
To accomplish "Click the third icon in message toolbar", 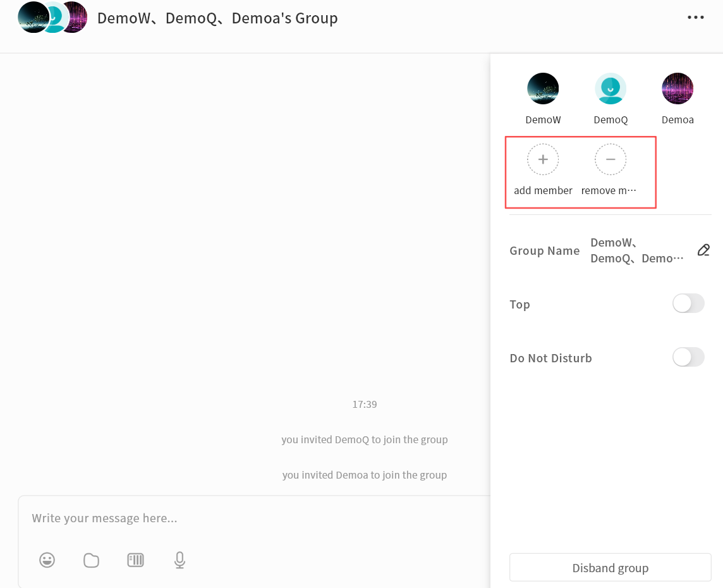I will coord(136,560).
